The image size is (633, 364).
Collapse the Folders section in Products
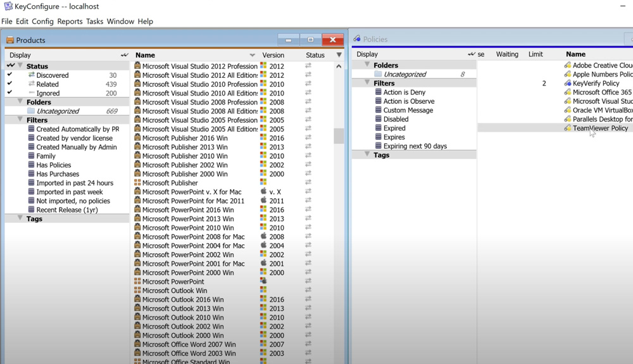pos(20,101)
